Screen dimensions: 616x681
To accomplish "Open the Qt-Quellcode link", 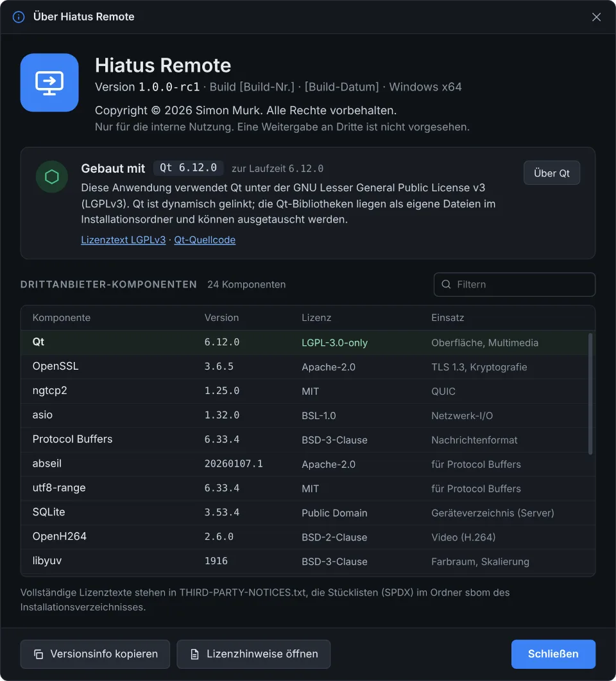I will [x=205, y=240].
